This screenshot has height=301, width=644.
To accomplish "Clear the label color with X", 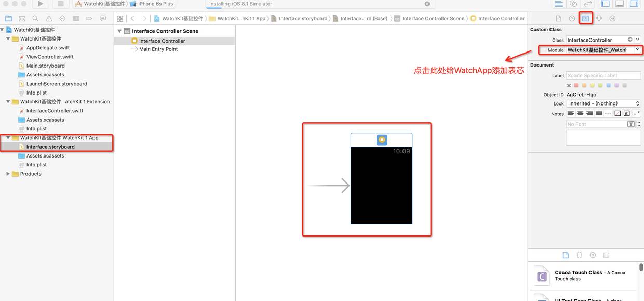I will [569, 85].
